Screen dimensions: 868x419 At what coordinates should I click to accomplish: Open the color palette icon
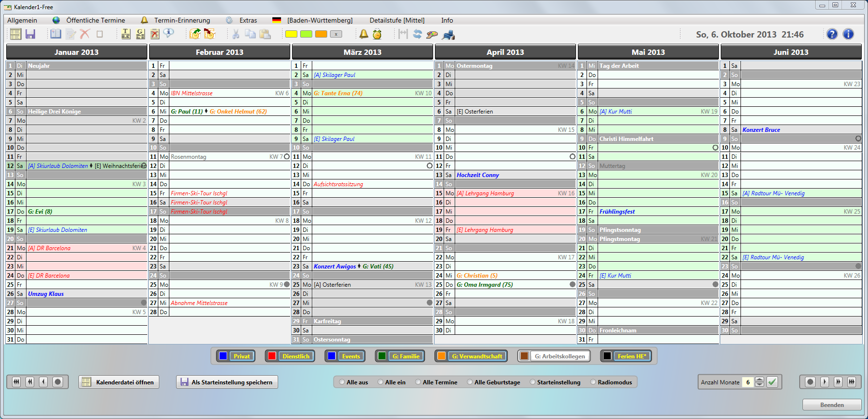coord(432,35)
